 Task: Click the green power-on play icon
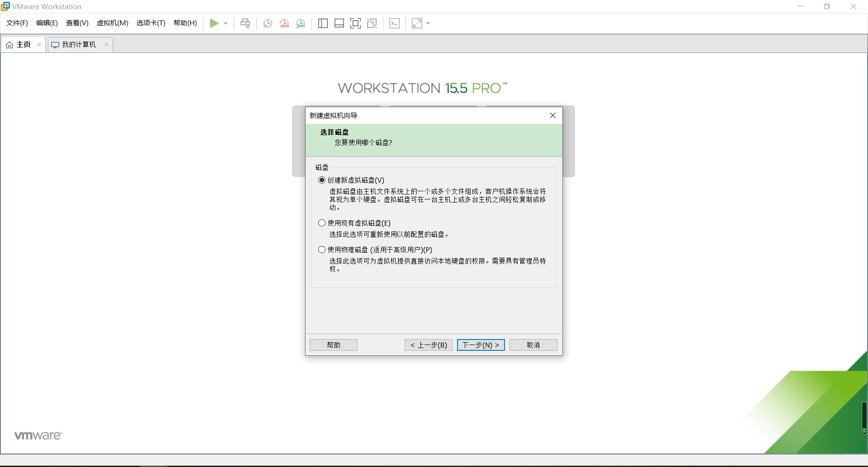pos(214,23)
